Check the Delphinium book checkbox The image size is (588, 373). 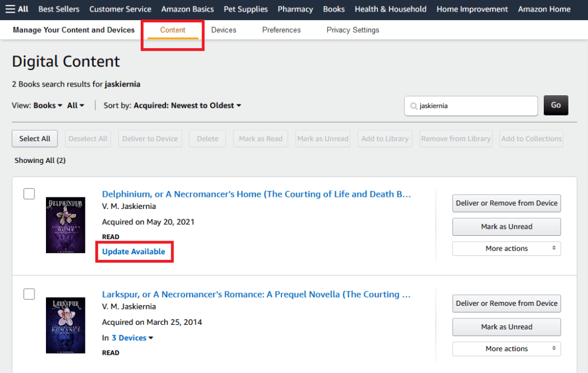(29, 194)
